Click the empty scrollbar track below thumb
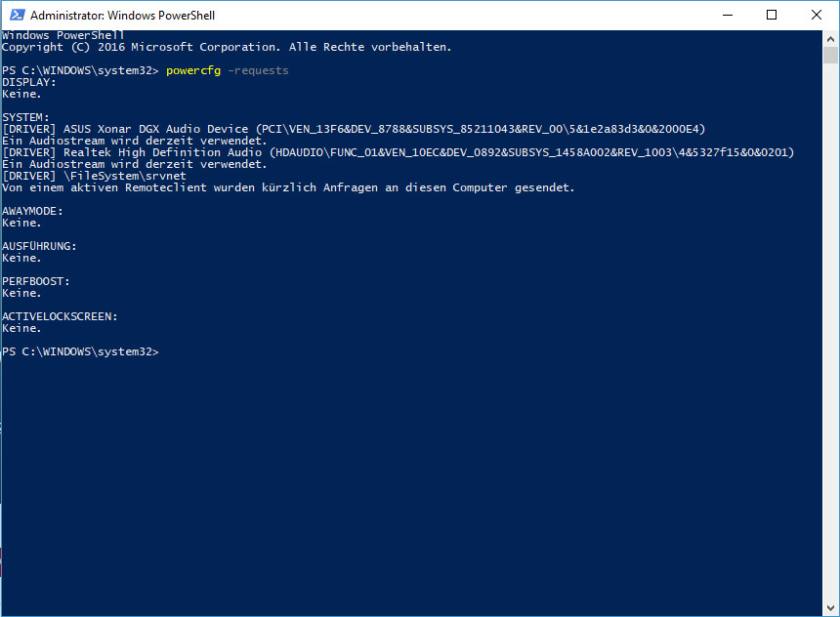The width and height of the screenshot is (840, 617). point(830,332)
